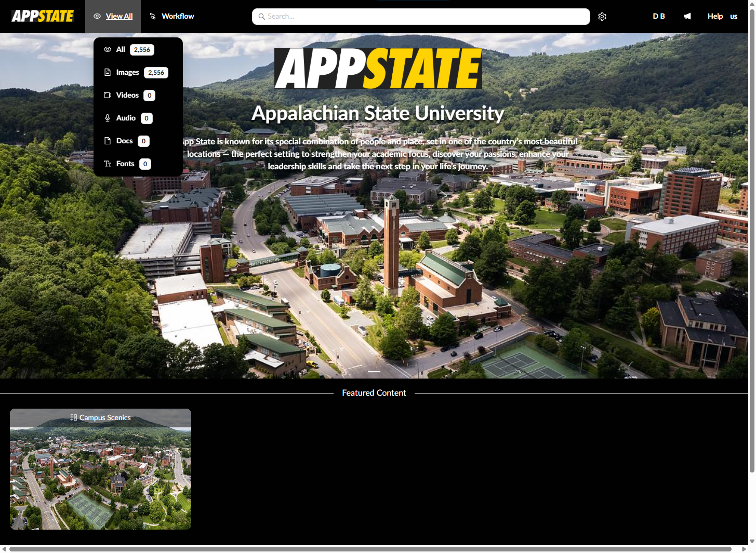Click the 0 count badge beside Videos
Image resolution: width=756 pixels, height=553 pixels.
150,96
